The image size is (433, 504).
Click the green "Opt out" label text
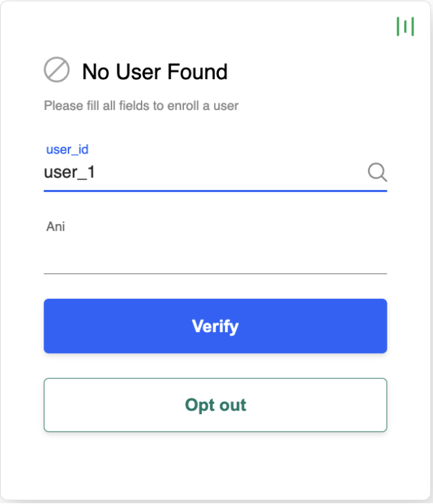point(215,405)
